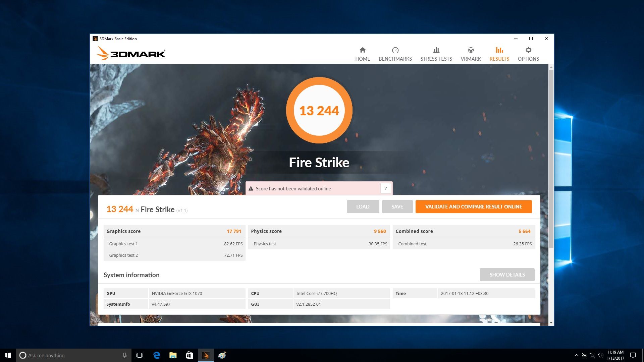Click scrollbar up arrow
The height and width of the screenshot is (362, 644).
[551, 67]
